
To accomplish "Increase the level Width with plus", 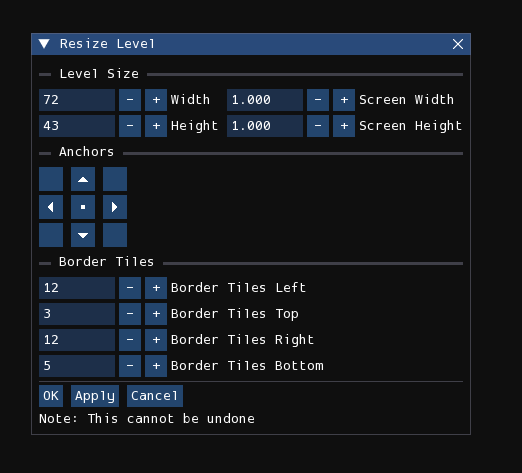I will (156, 100).
